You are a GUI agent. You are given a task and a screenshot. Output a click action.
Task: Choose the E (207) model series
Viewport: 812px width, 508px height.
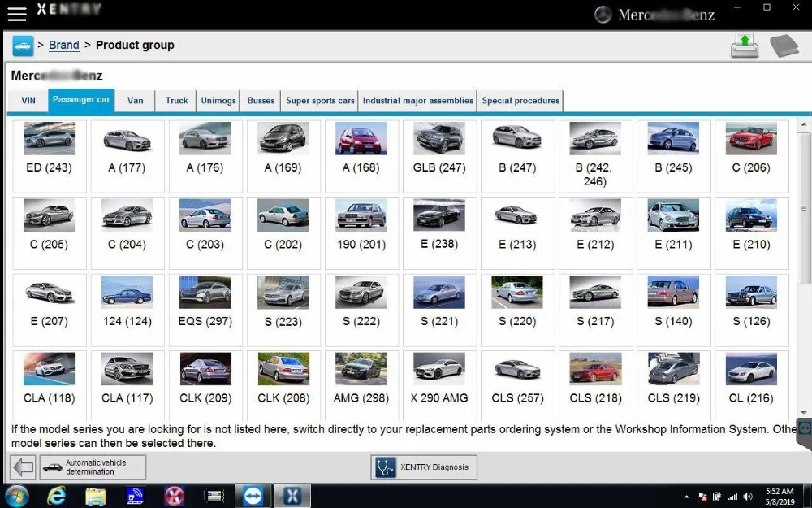coord(50,310)
